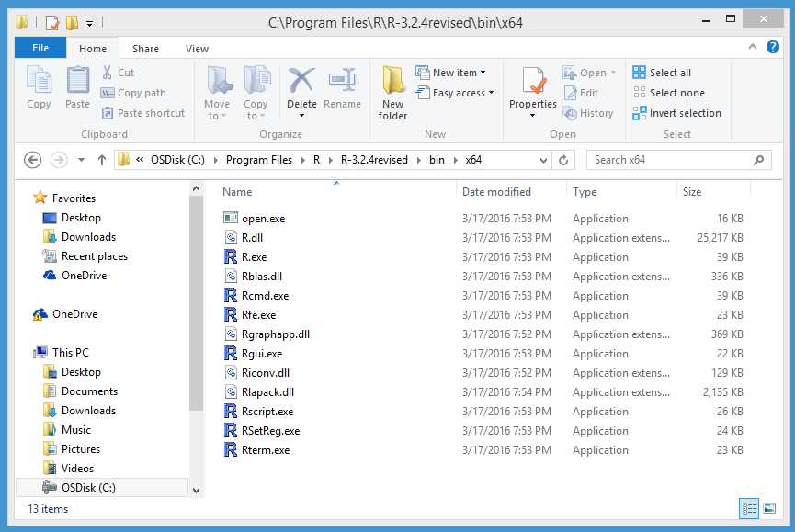Go back using the navigation arrow

(x=32, y=159)
